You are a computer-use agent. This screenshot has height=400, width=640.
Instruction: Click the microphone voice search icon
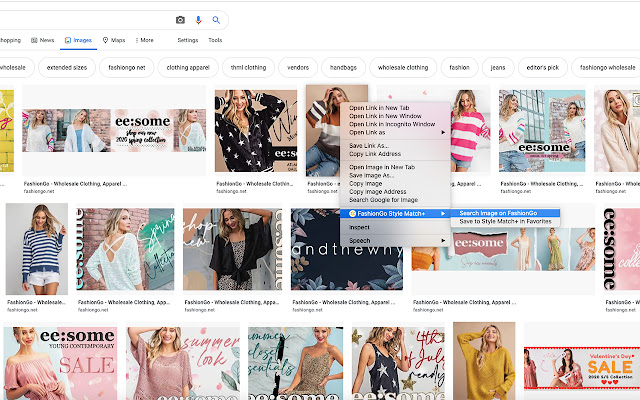tap(198, 20)
